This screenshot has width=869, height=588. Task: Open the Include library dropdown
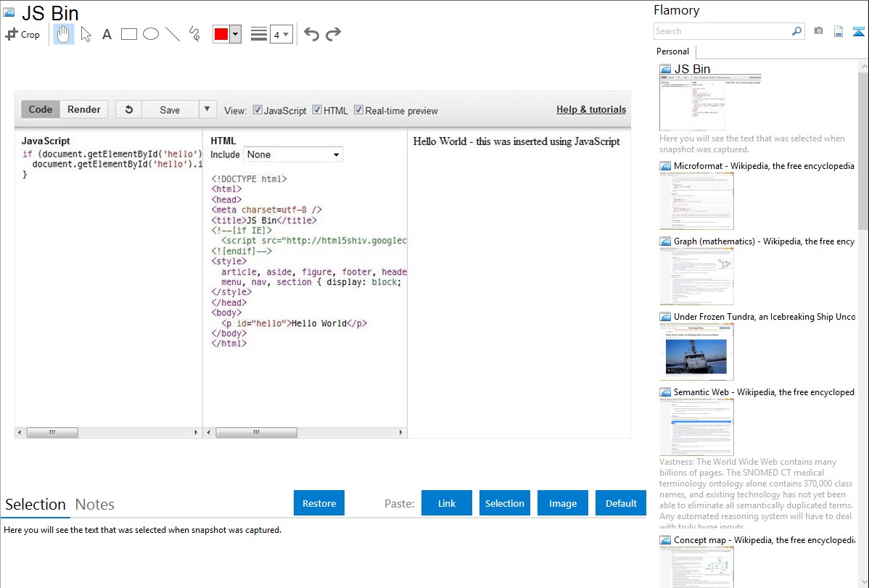pyautogui.click(x=293, y=154)
